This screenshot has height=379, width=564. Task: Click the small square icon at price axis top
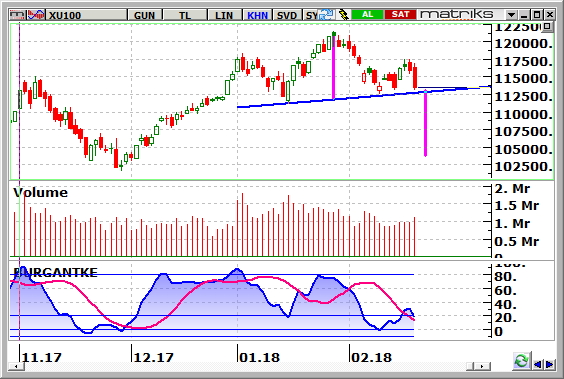pos(547,27)
